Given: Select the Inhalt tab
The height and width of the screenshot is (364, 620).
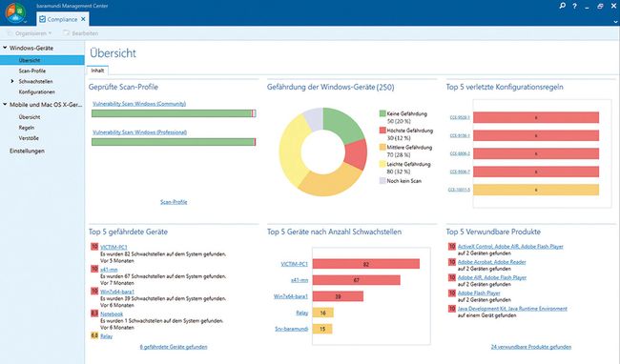Looking at the screenshot, I should coord(97,71).
